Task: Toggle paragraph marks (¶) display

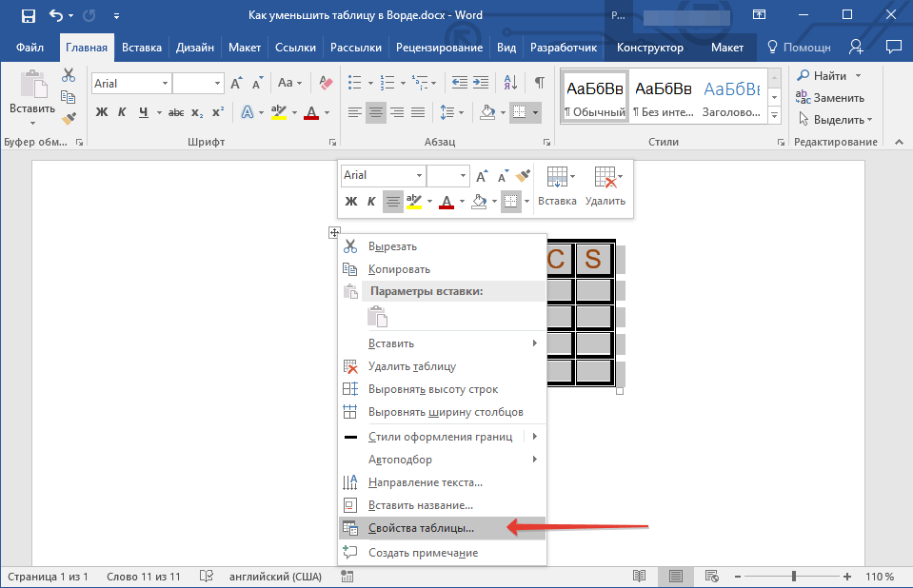Action: click(x=539, y=84)
